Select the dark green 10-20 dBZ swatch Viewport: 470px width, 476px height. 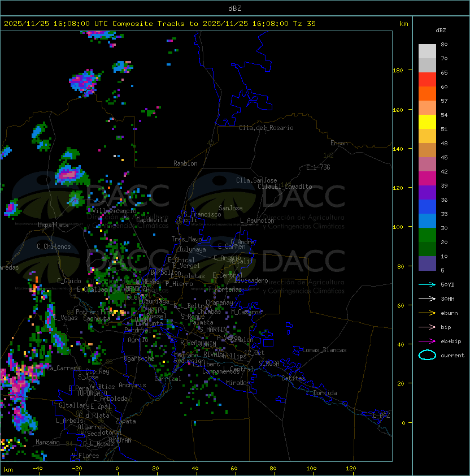click(x=427, y=249)
